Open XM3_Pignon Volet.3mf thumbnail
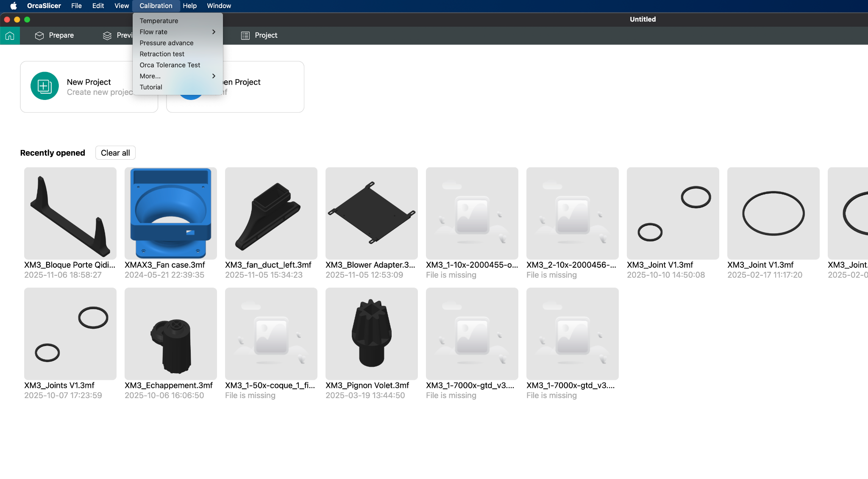Viewport: 868px width, 479px height. (x=371, y=334)
